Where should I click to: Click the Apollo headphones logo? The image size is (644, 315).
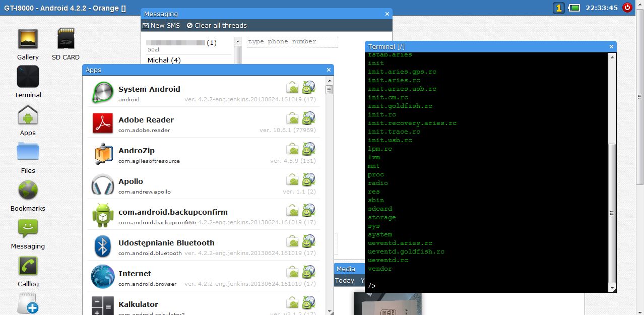tap(103, 184)
